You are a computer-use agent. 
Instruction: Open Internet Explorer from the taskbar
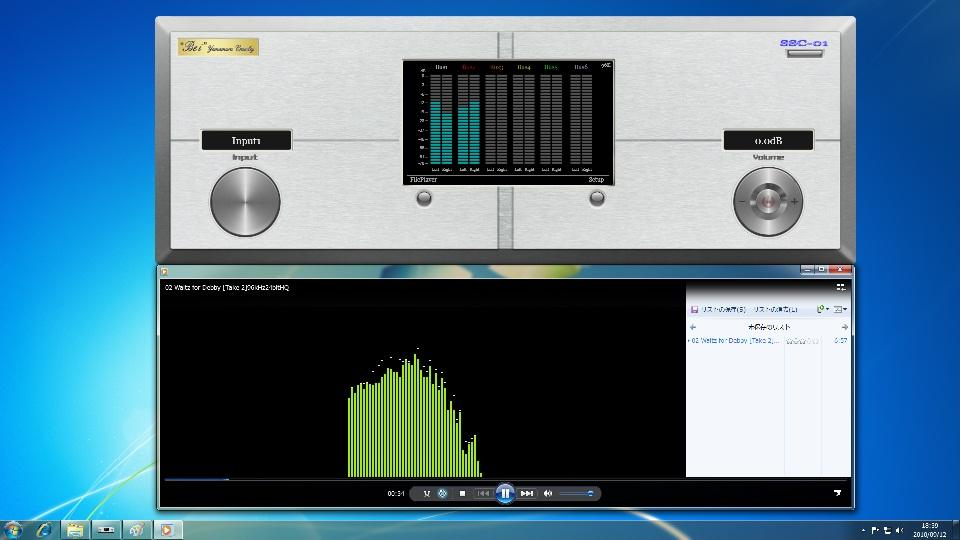click(44, 529)
